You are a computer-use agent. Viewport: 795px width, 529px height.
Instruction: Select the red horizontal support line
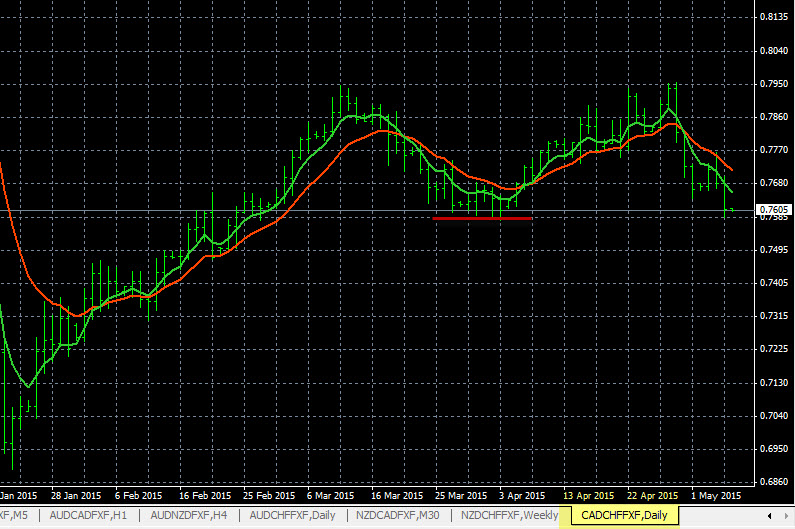(482, 219)
